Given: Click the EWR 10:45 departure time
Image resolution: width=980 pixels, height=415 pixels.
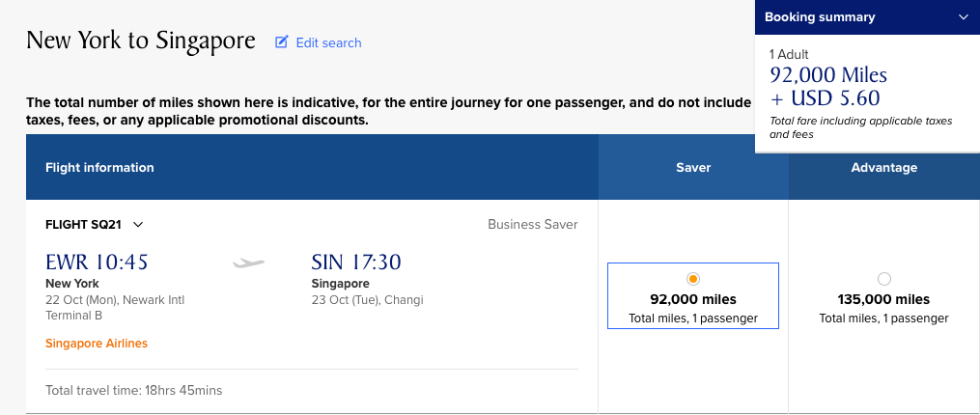Looking at the screenshot, I should (x=97, y=262).
